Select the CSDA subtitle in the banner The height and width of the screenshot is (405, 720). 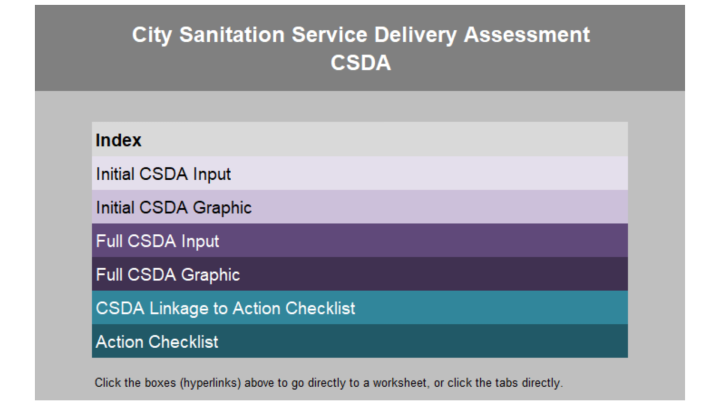tap(360, 63)
